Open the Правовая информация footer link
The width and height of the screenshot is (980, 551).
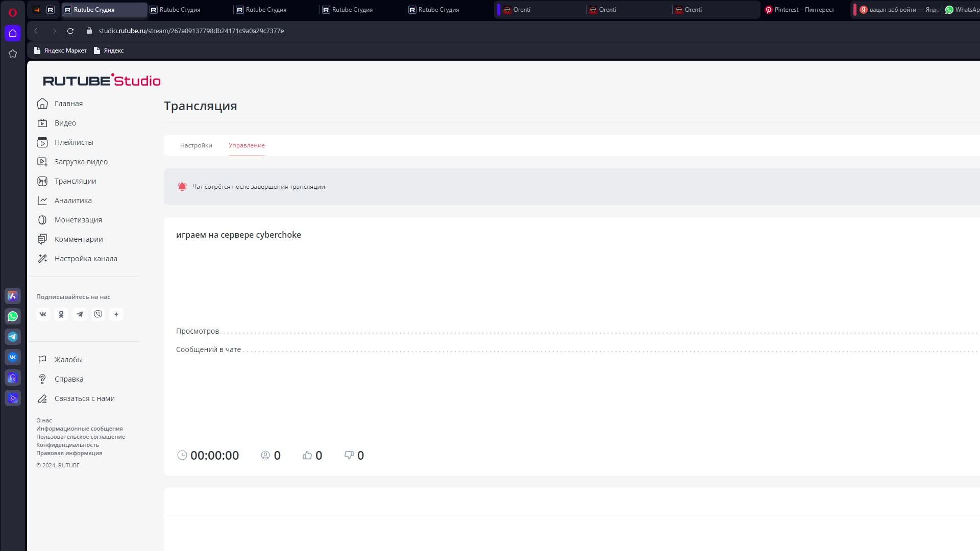pyautogui.click(x=69, y=453)
